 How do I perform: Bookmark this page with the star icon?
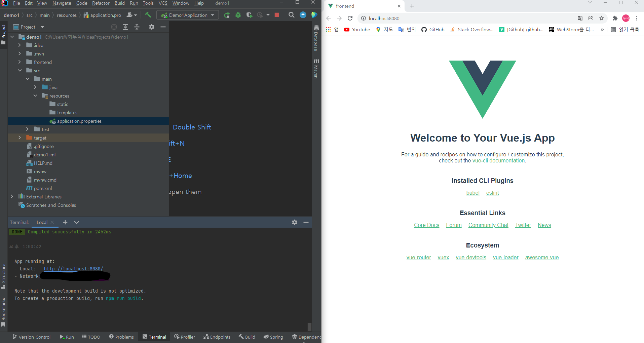point(602,18)
